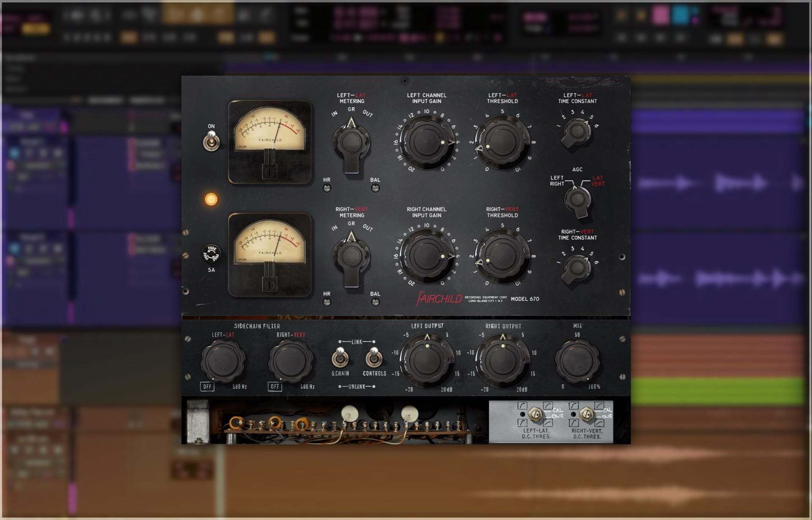This screenshot has height=520, width=812.
Task: Click the zero-adjust screw under upper VU meter
Action: 269,172
